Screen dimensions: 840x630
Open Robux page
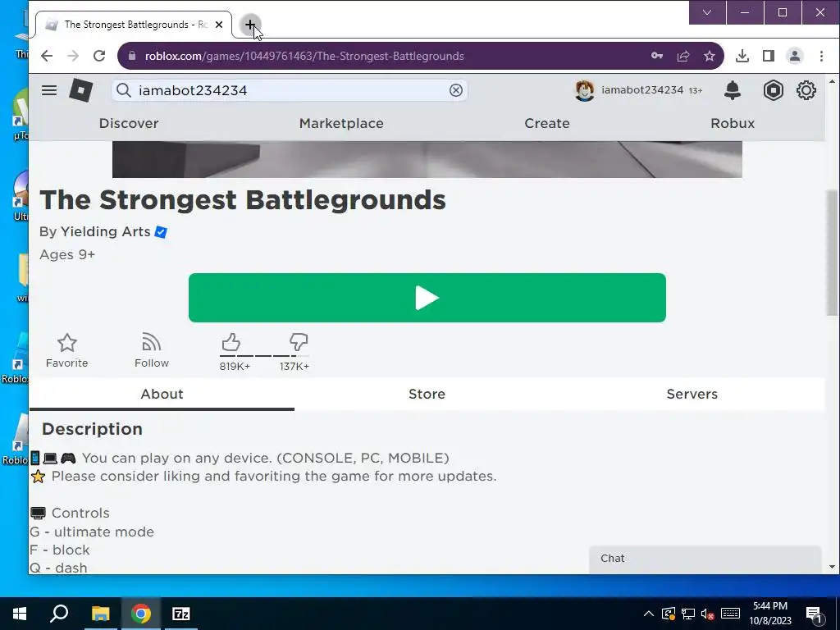pyautogui.click(x=733, y=123)
